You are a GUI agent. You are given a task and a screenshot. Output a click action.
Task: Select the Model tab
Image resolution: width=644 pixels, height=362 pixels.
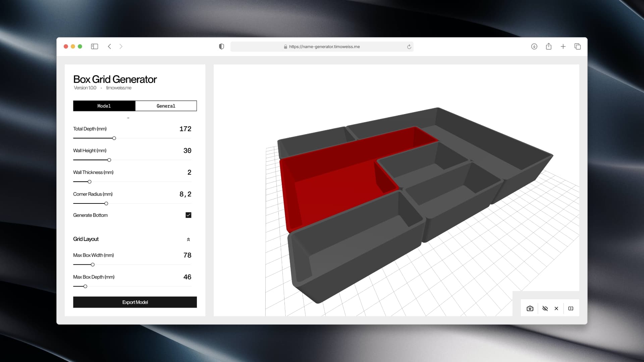[104, 106]
